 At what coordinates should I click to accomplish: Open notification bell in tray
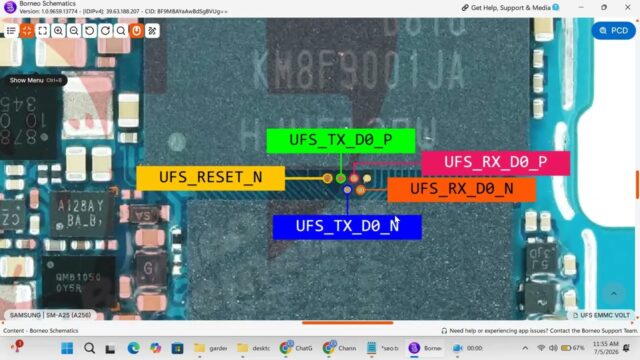[x=627, y=348]
